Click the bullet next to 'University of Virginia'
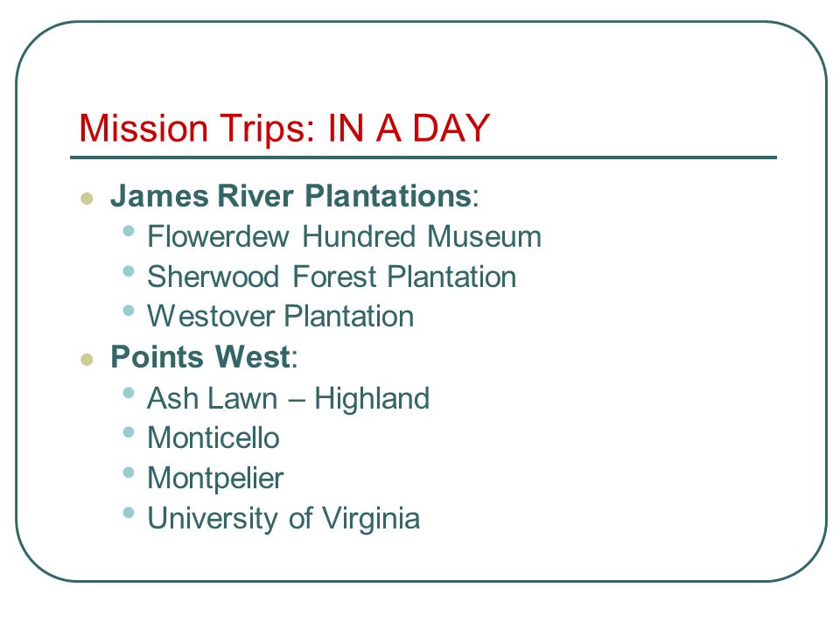840x630 pixels. [128, 513]
